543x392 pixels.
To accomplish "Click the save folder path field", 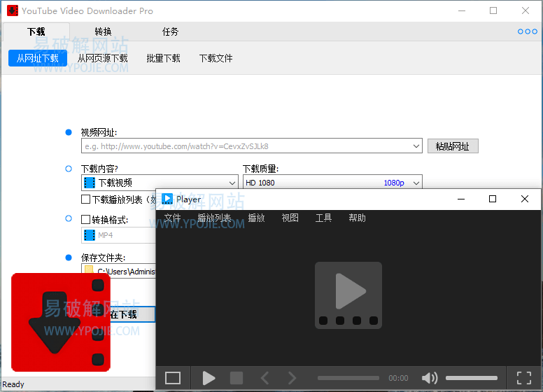I will (119, 271).
